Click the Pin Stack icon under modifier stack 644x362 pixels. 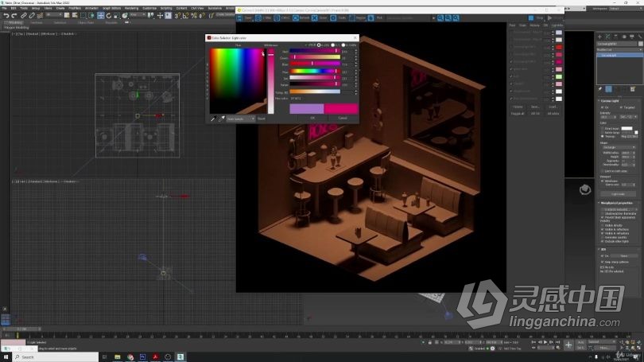pos(600,89)
